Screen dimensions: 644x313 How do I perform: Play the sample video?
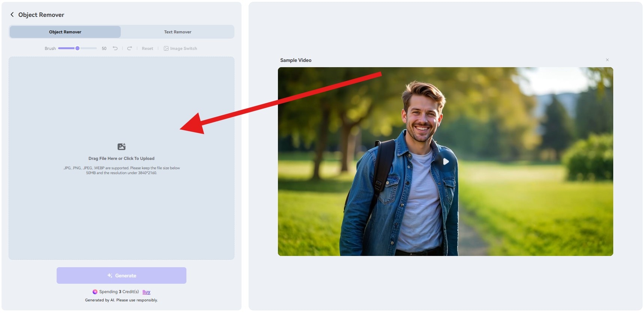tap(446, 161)
